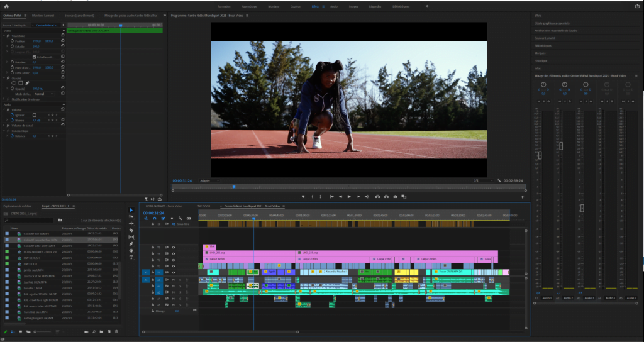
Task: Click the Home icon in the top-left corner
Action: [x=7, y=6]
